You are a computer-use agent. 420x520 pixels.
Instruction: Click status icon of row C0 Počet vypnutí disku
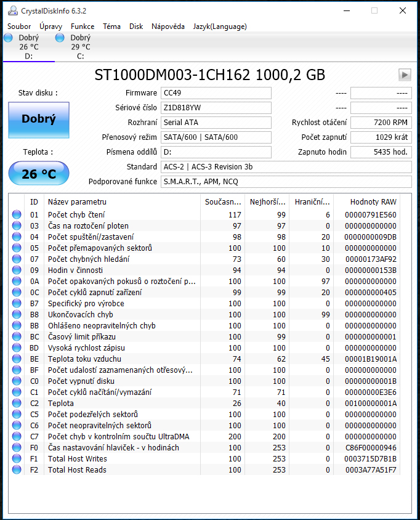pos(17,381)
